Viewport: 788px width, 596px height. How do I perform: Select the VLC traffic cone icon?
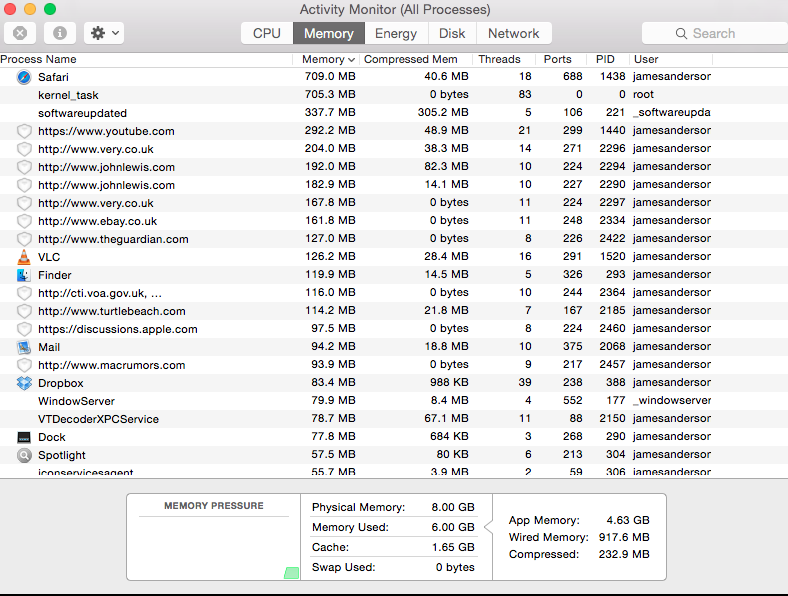(x=24, y=257)
